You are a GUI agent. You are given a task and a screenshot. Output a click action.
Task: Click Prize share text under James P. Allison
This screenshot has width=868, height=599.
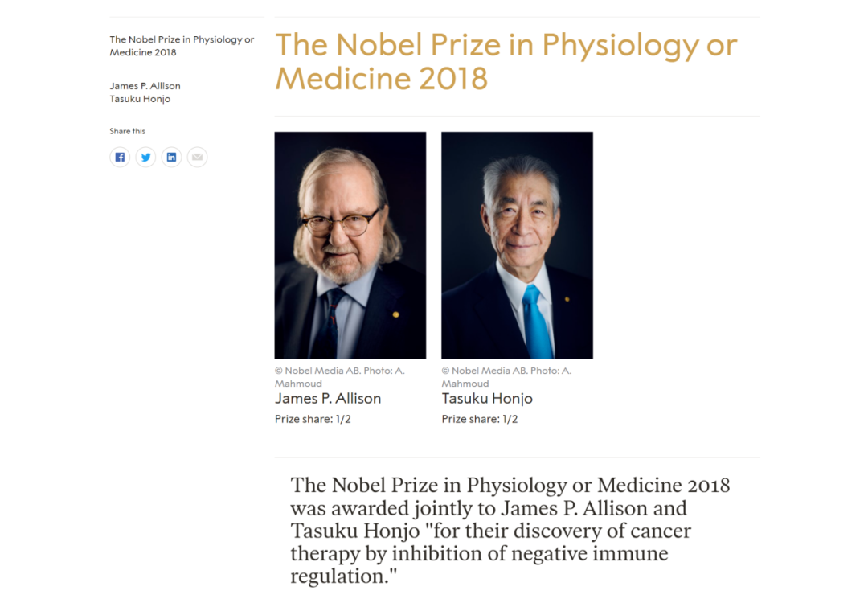(313, 419)
